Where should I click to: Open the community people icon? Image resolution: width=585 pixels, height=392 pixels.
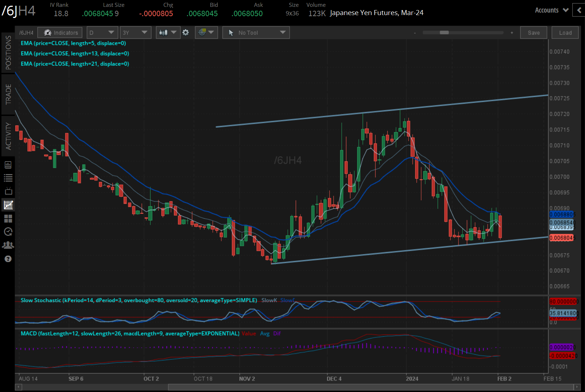point(8,245)
